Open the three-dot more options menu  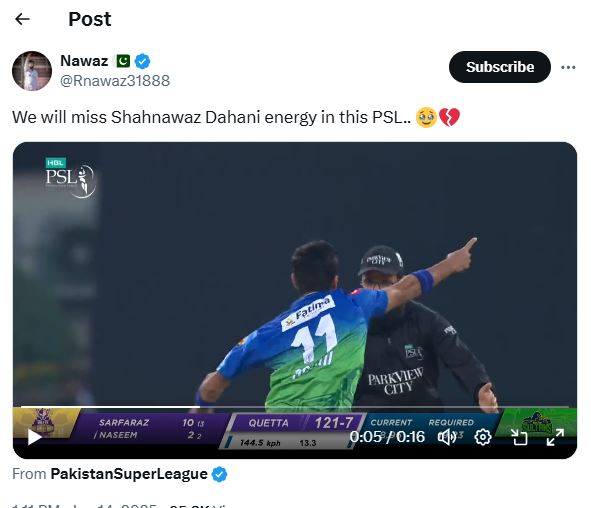click(x=568, y=67)
